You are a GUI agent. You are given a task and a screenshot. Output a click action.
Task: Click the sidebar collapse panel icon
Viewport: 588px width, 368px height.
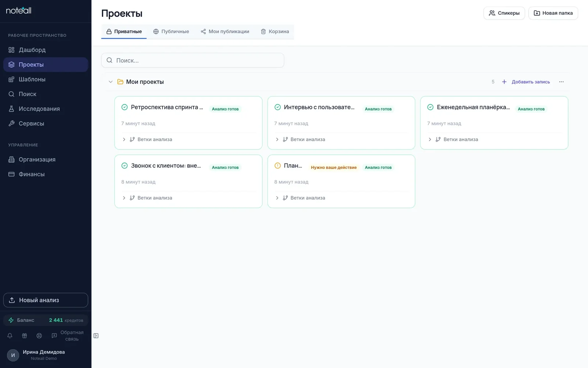tap(96, 336)
